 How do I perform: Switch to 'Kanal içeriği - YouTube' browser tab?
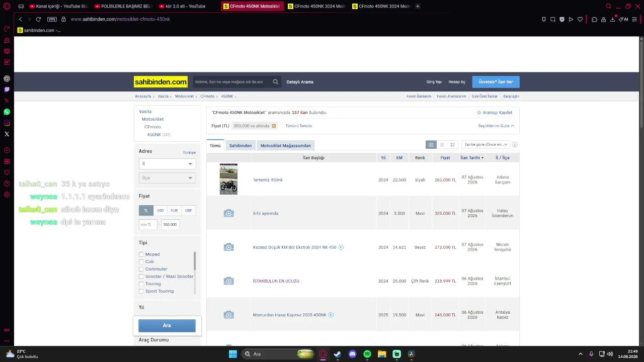tap(59, 7)
